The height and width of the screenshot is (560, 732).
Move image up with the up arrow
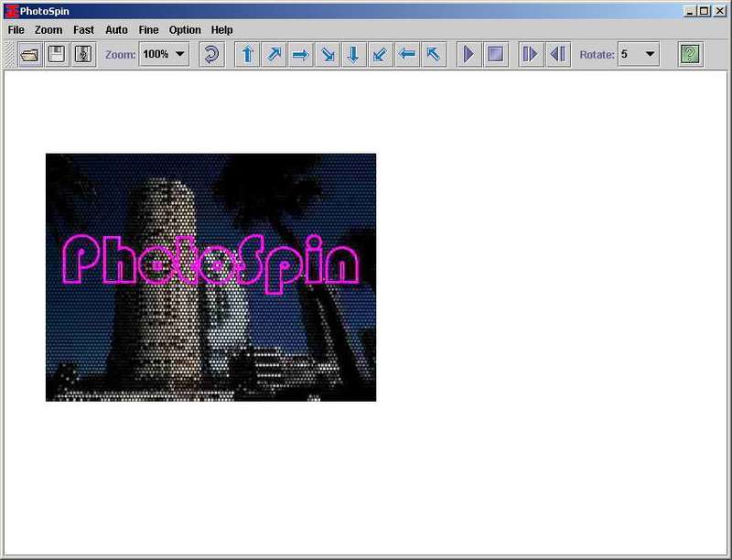pos(247,55)
